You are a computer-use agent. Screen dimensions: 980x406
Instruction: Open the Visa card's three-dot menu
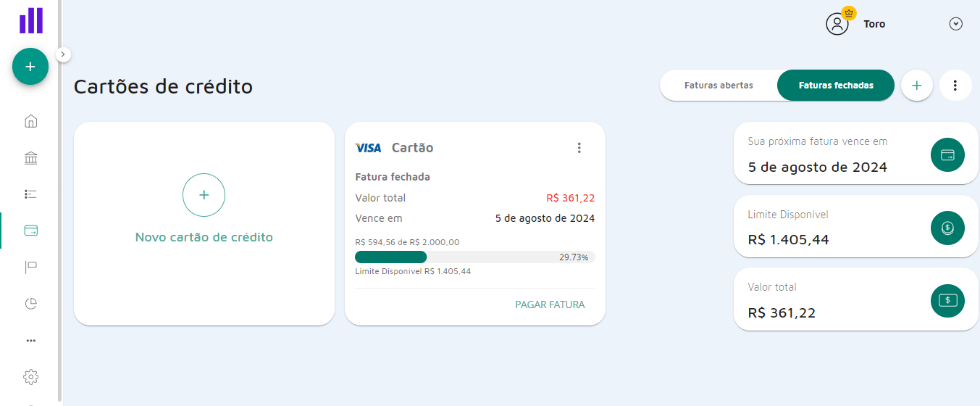click(579, 148)
